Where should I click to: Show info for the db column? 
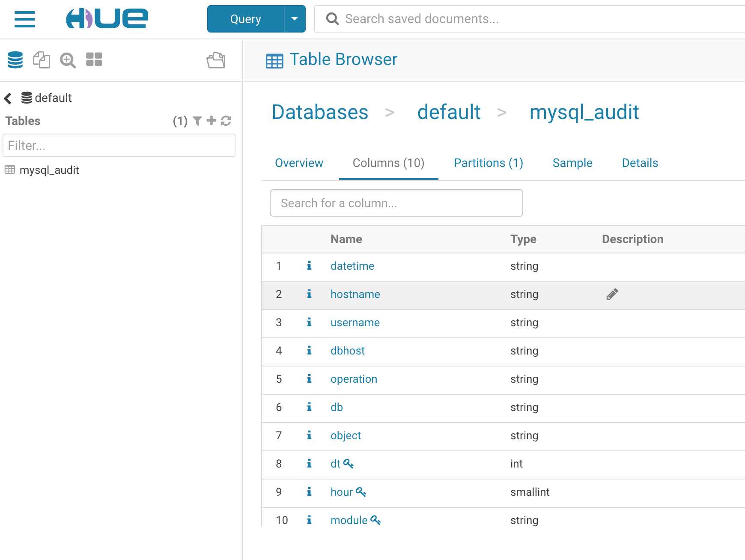[x=309, y=407]
